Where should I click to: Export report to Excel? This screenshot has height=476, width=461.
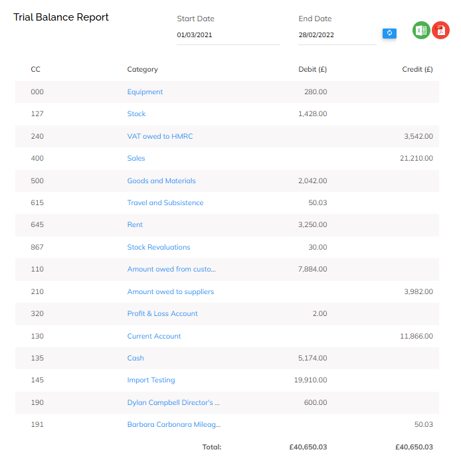pyautogui.click(x=421, y=30)
